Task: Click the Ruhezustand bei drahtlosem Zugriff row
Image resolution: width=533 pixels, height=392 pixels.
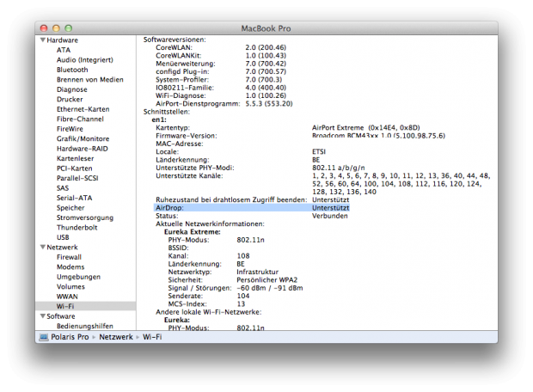Action: click(252, 200)
